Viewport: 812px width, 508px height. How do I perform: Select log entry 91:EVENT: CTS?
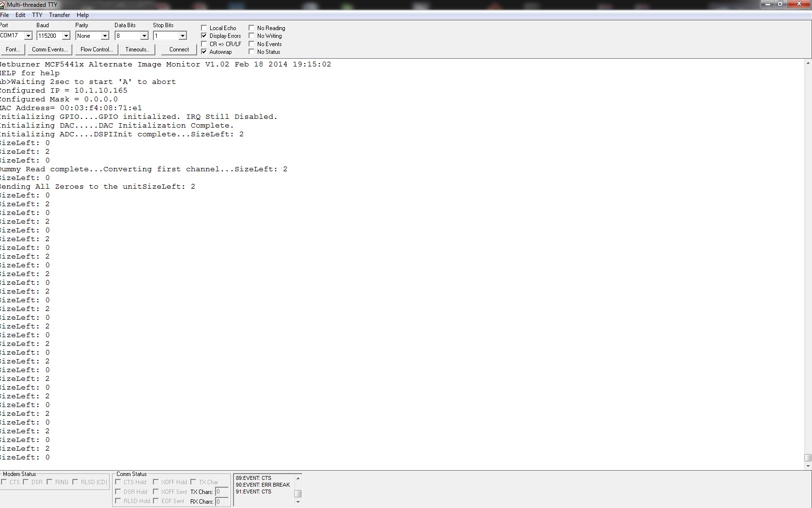(253, 492)
